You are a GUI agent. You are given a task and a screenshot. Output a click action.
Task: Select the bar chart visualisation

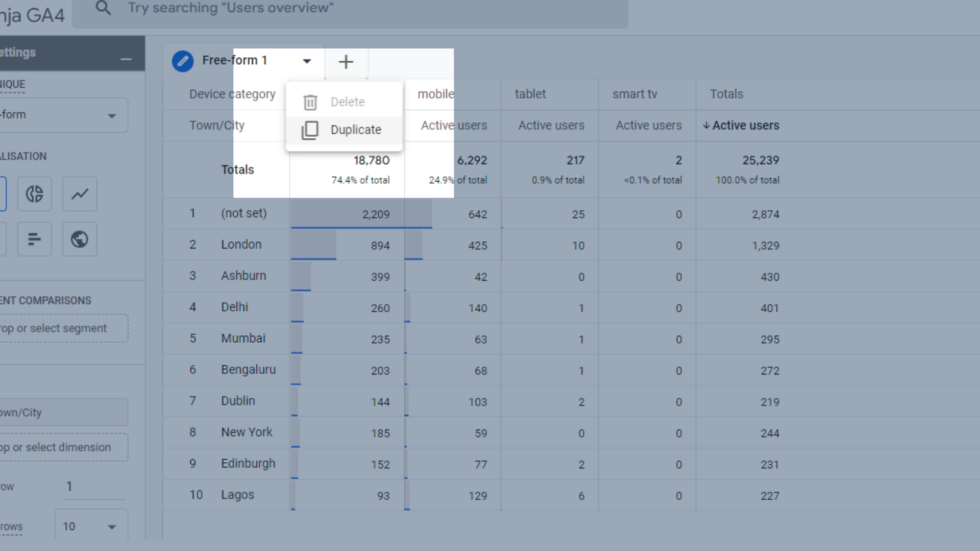34,239
